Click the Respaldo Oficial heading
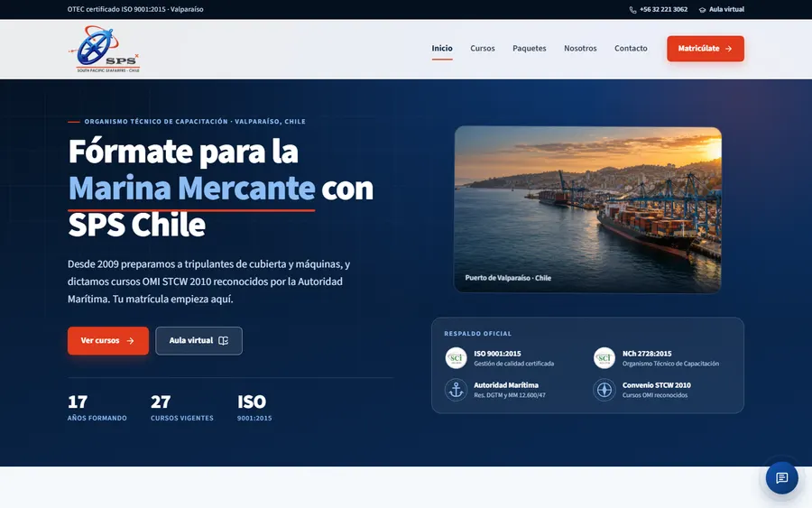 click(477, 334)
